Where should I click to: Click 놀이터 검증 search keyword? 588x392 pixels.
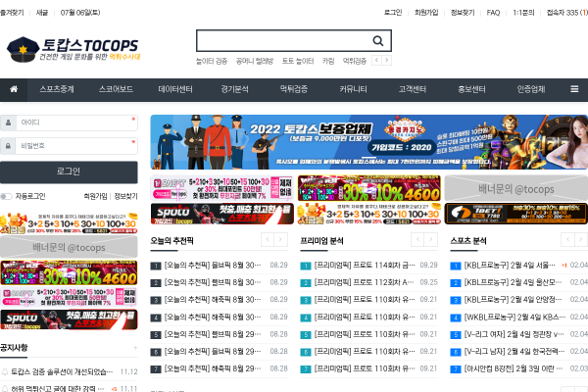(x=212, y=61)
